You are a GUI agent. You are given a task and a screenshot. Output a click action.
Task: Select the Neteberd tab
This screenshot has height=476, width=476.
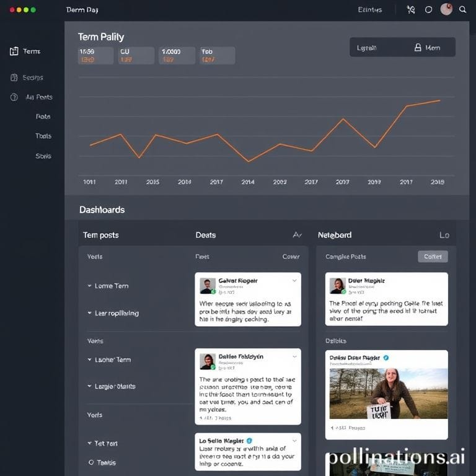[335, 235]
